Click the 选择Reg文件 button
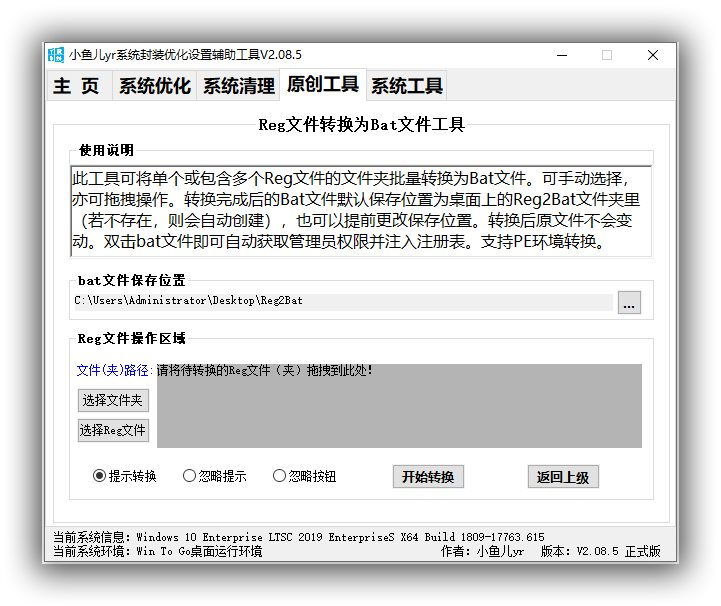 tap(113, 430)
